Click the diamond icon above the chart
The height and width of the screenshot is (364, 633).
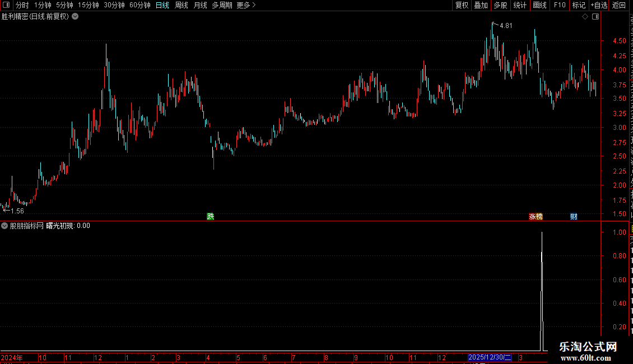[x=585, y=17]
